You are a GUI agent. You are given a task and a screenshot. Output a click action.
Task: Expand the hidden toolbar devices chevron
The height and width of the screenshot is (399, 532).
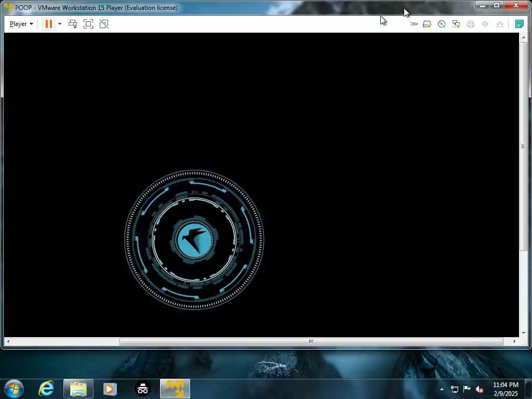coord(414,24)
